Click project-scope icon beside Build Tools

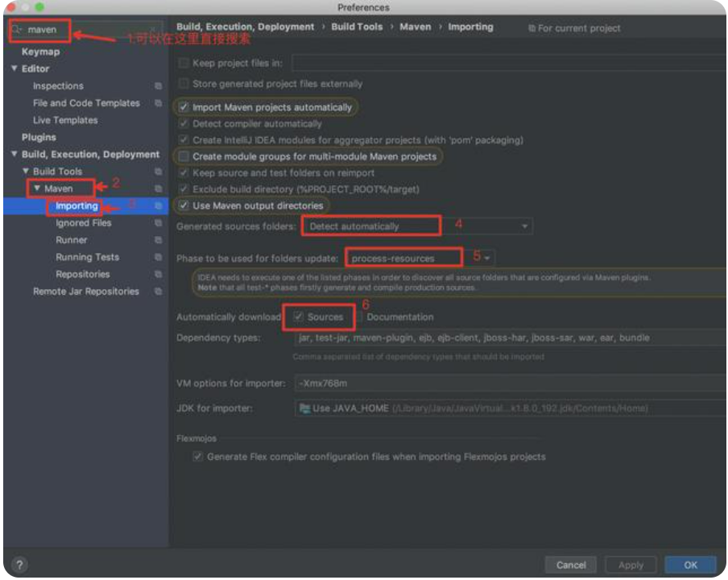tap(159, 172)
